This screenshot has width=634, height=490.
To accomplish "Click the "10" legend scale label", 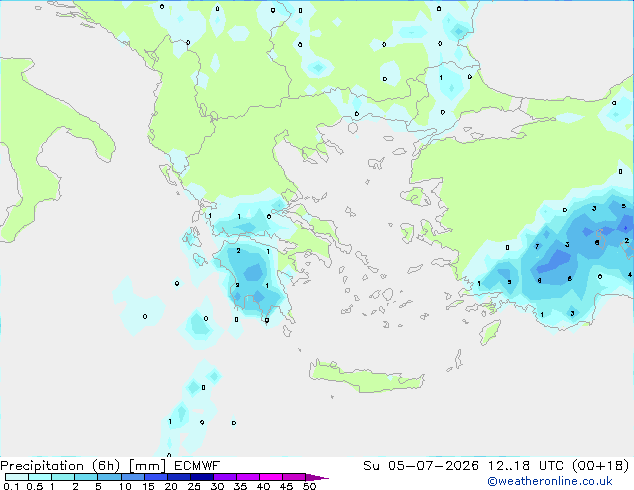I will pyautogui.click(x=125, y=486).
